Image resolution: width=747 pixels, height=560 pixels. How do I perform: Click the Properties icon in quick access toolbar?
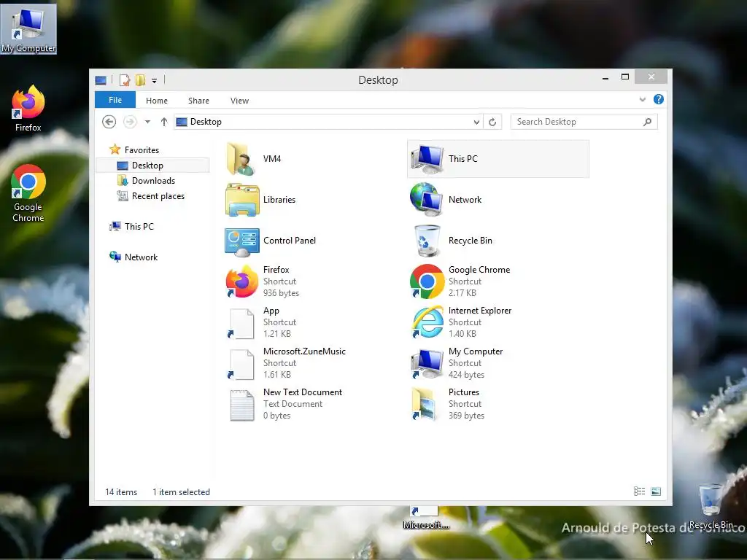point(124,80)
